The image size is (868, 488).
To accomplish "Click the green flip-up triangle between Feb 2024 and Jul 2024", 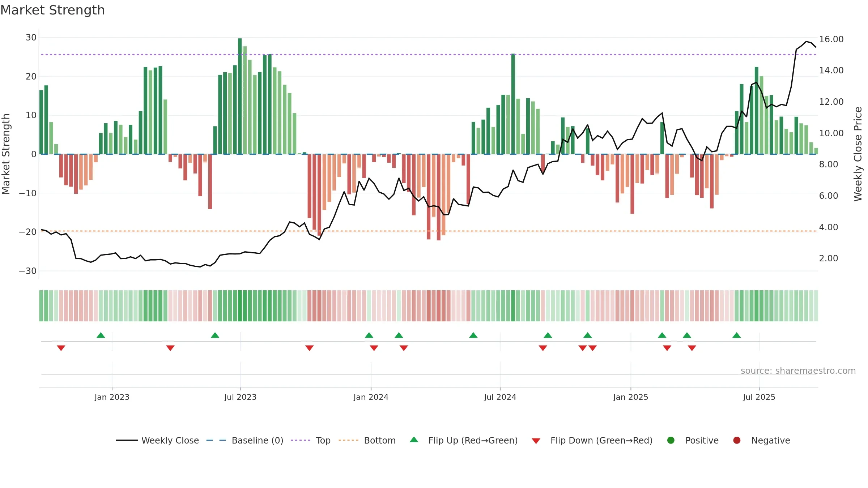I will click(473, 335).
